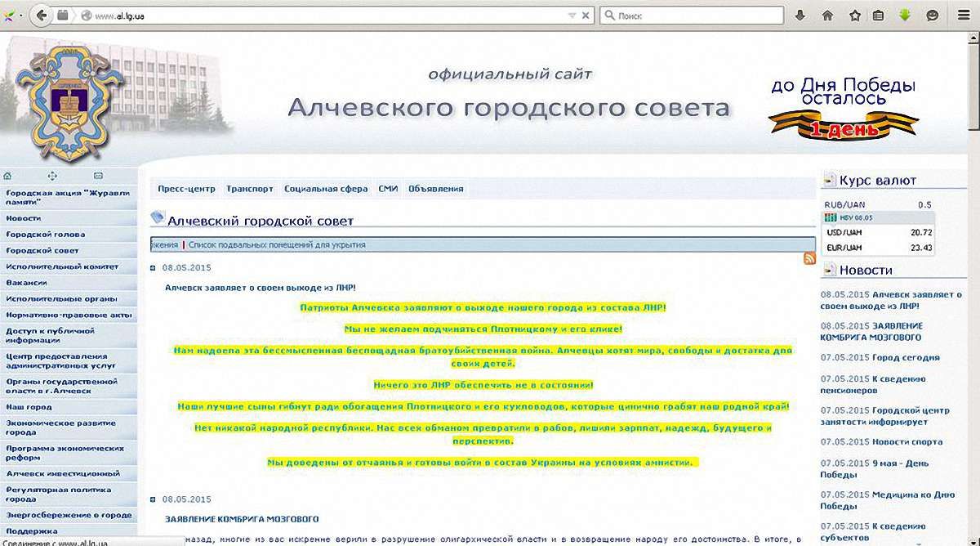The width and height of the screenshot is (980, 546).
Task: Click USD/UAH rate 20.72
Action: tap(921, 232)
